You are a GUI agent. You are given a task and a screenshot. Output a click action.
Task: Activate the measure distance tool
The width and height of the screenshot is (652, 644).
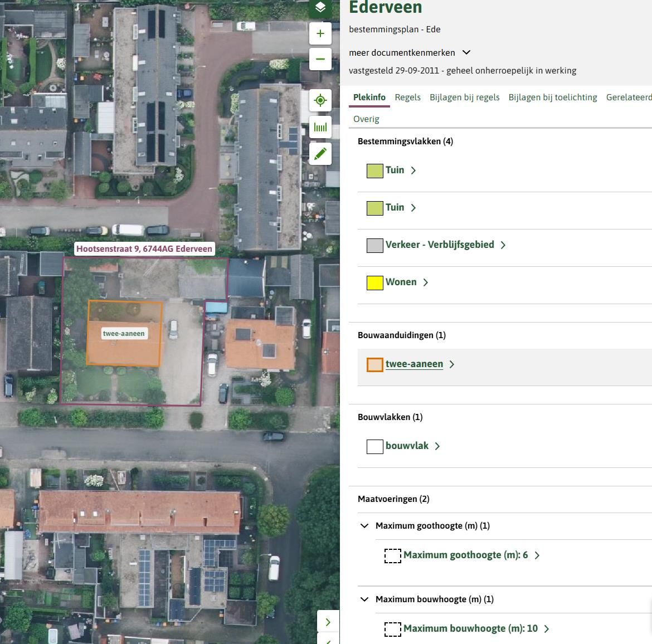320,127
